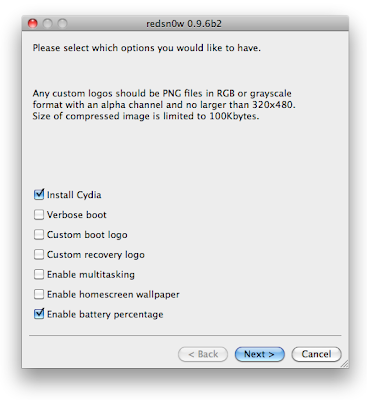Go to previous step with < Back
Image resolution: width=367 pixels, height=400 pixels.
point(203,354)
